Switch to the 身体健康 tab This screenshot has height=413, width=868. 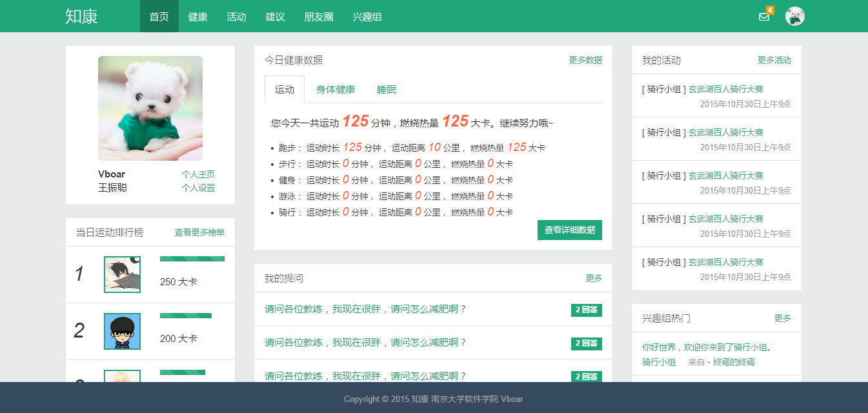pyautogui.click(x=336, y=90)
